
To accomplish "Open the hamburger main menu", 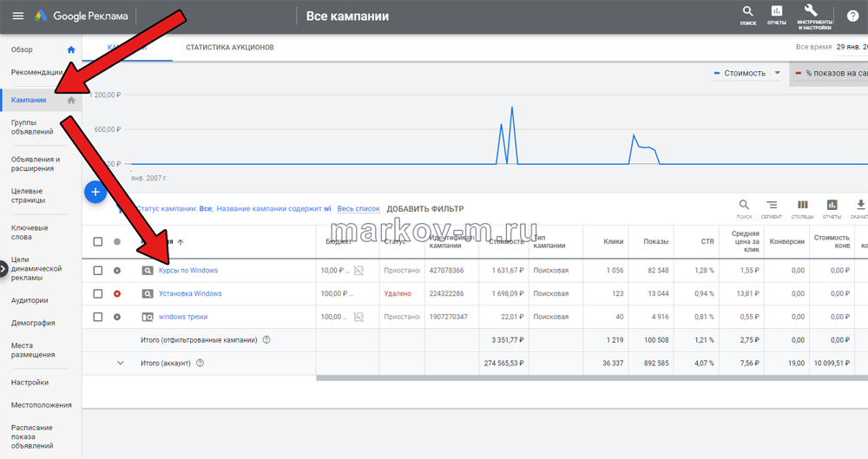I will (x=17, y=16).
